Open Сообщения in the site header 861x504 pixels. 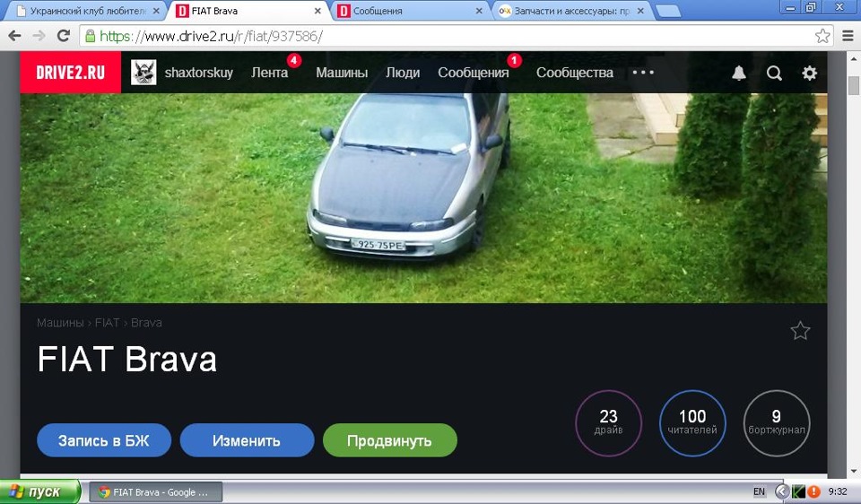coord(474,73)
